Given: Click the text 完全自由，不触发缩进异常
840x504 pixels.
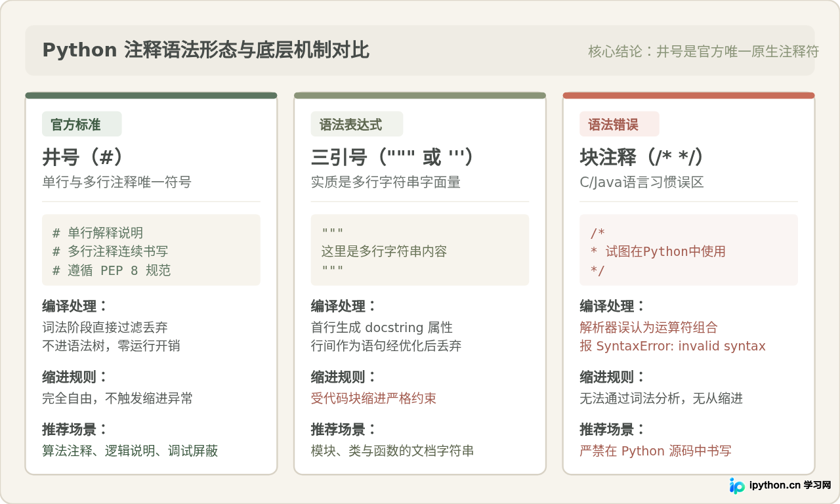Looking at the screenshot, I should coord(117,398).
